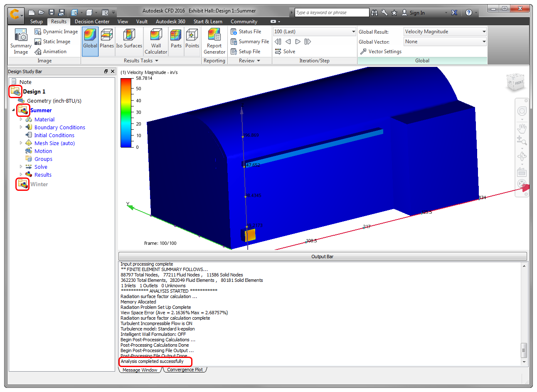Select the Planes results task
This screenshot has height=392, width=537.
(107, 41)
